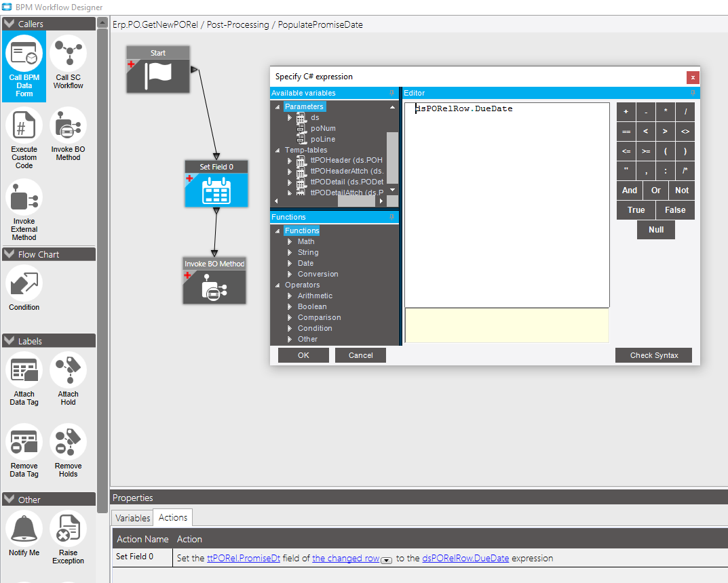
Task: Select the Set Field 0 workflow node
Action: point(216,190)
